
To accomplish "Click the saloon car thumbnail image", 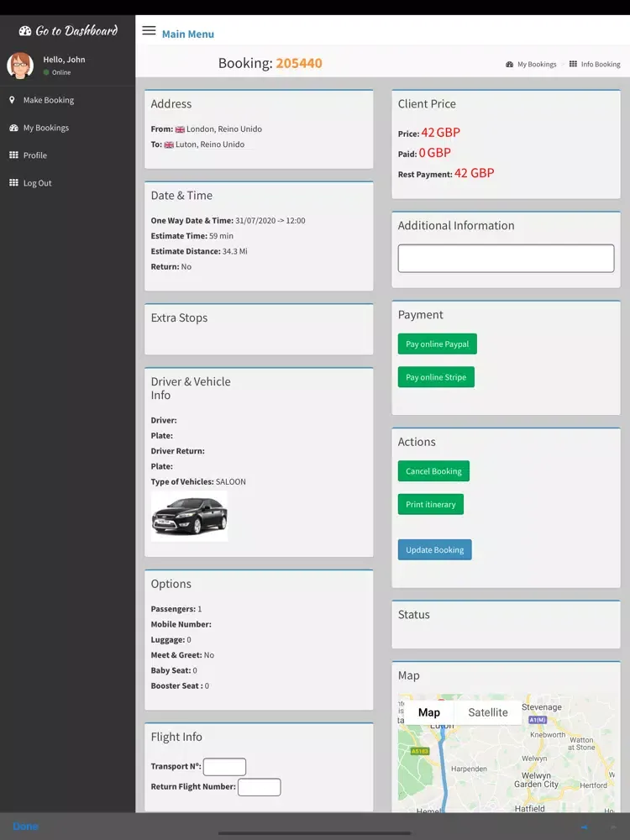I will pyautogui.click(x=189, y=516).
